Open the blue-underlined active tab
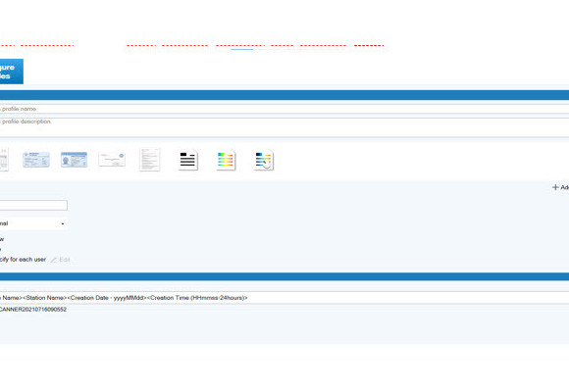Screen dimensions: 569x392 tap(240, 46)
